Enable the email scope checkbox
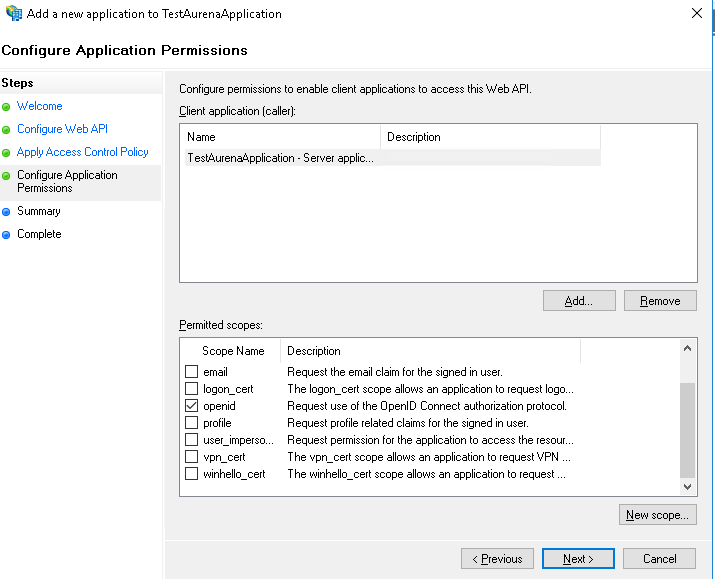 [192, 372]
